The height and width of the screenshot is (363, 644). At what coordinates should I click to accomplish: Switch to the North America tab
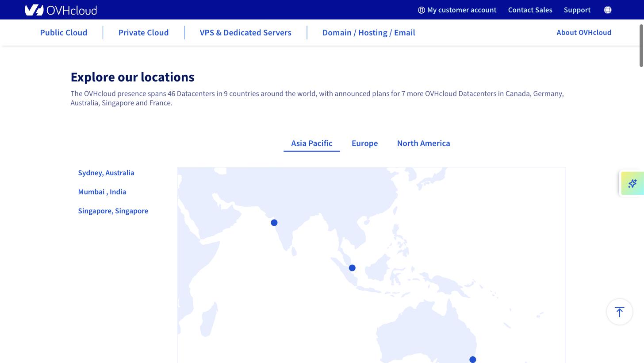[424, 143]
